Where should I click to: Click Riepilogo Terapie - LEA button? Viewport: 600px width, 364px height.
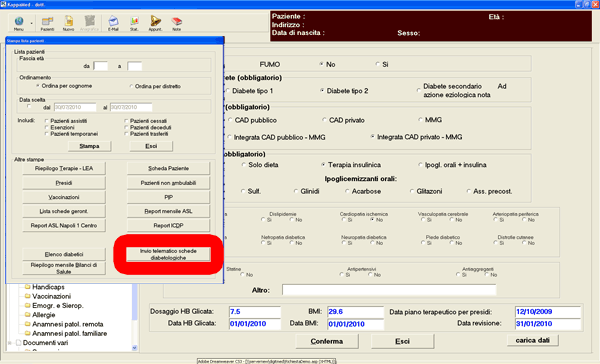[x=64, y=168]
